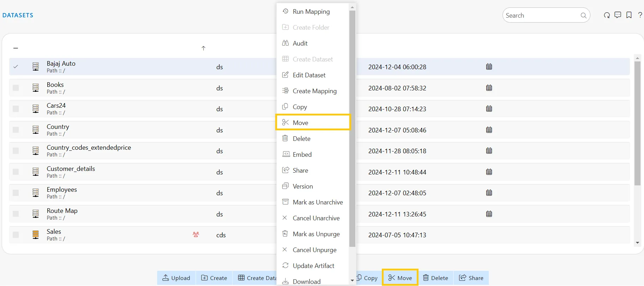Click the dataset icon of Country_codes_extendedprice
This screenshot has width=644, height=286.
tap(36, 150)
